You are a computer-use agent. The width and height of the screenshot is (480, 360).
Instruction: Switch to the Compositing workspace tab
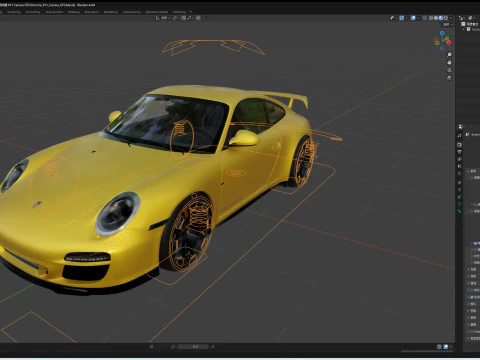pyautogui.click(x=132, y=12)
